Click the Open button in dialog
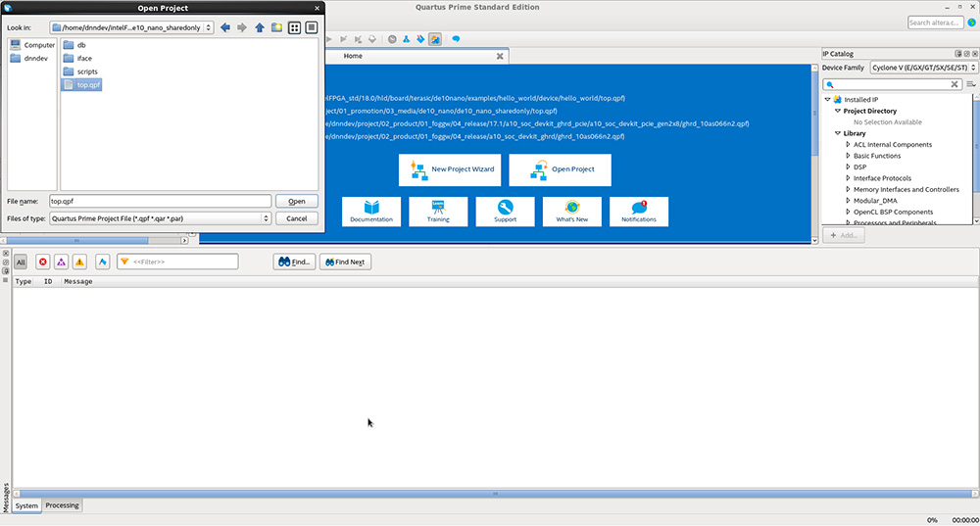980x526 pixels. point(296,201)
